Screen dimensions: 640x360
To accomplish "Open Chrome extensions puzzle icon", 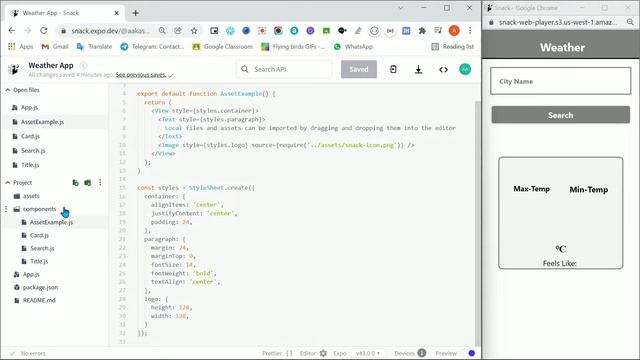I will pyautogui.click(x=422, y=31).
